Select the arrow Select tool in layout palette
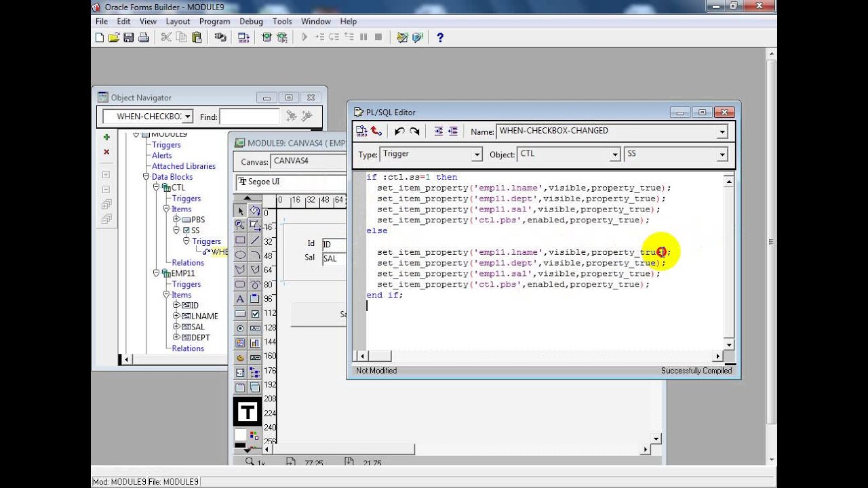This screenshot has height=488, width=868. [x=240, y=211]
